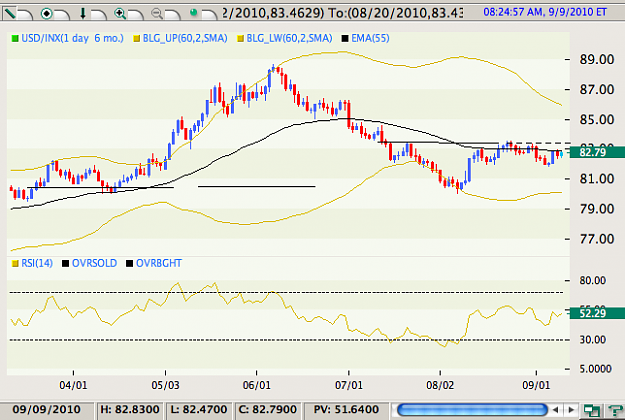
Task: Click the green 82.79 current price tag
Action: (x=597, y=152)
